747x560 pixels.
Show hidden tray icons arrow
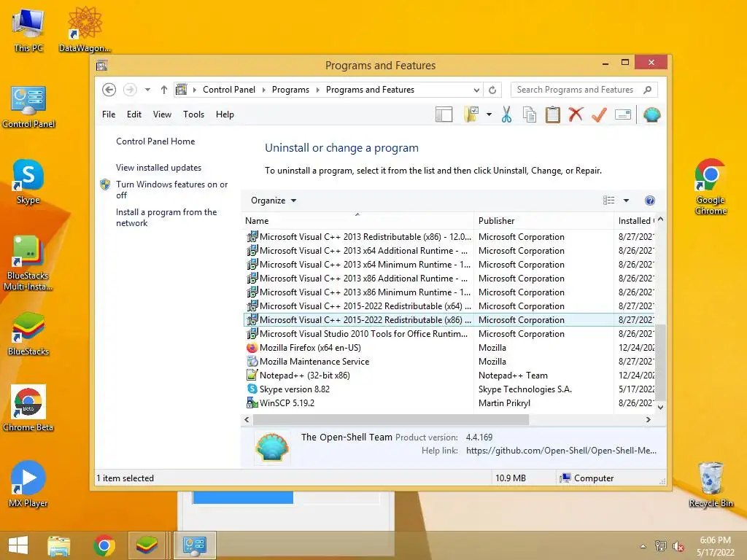tap(643, 546)
